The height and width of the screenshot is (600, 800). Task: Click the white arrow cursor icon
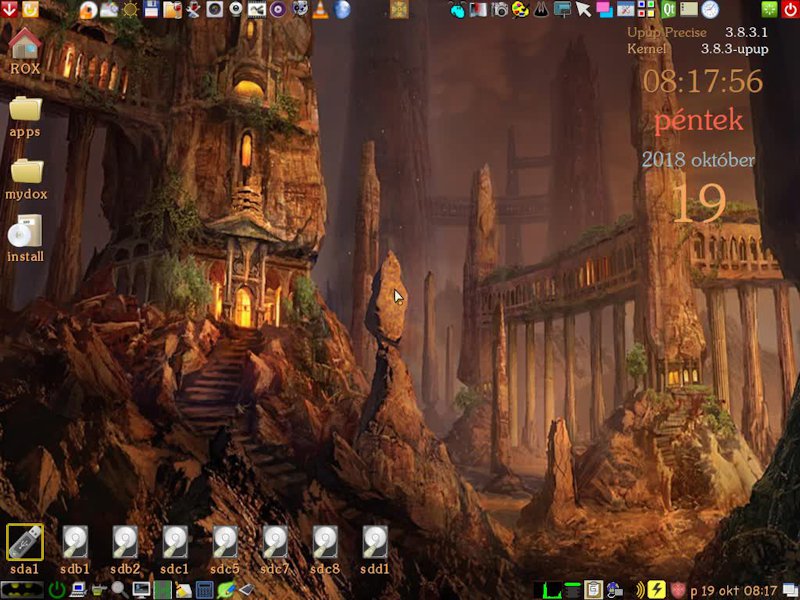point(583,10)
